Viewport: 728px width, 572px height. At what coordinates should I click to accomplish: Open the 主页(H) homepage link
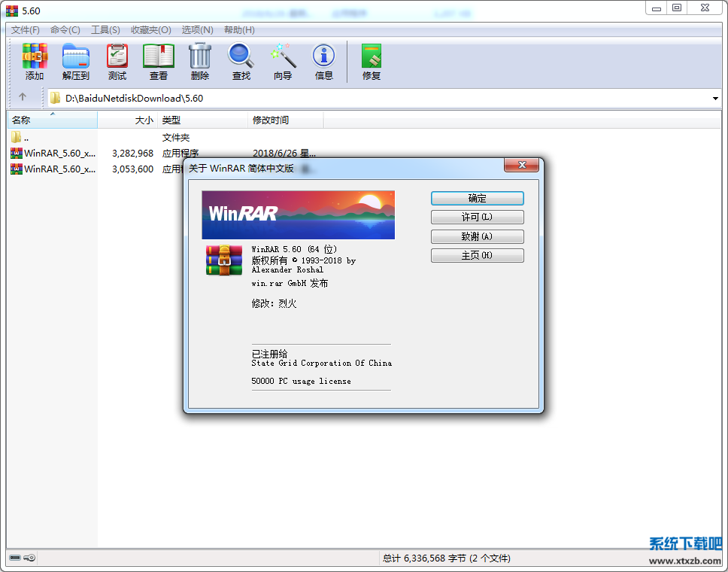[x=477, y=254]
